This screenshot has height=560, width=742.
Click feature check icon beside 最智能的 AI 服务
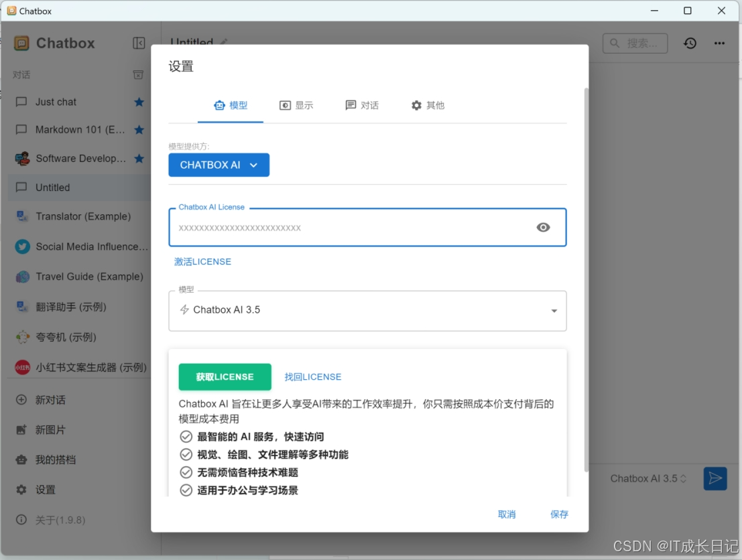pos(186,437)
